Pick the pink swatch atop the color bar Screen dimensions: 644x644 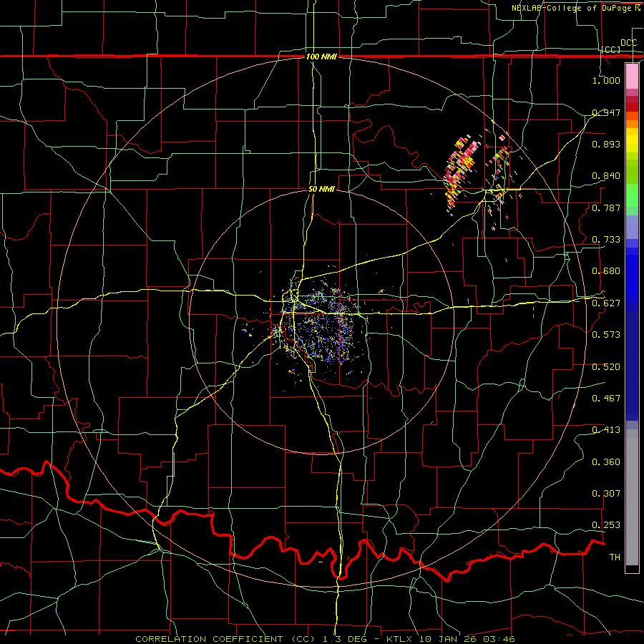click(x=632, y=76)
